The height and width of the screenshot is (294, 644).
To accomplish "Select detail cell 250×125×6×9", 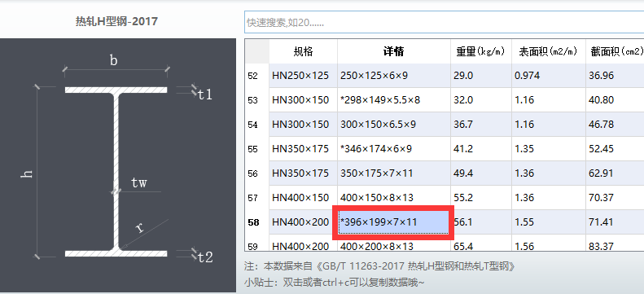I will [x=394, y=76].
